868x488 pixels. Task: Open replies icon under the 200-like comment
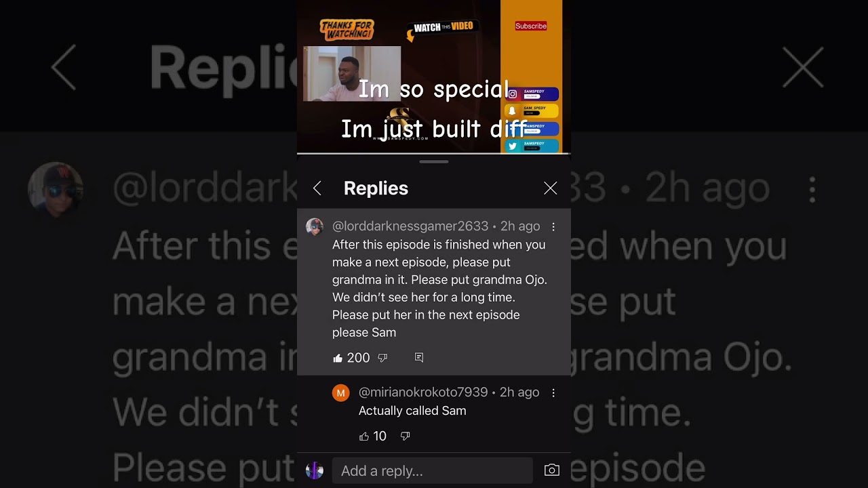pyautogui.click(x=419, y=357)
